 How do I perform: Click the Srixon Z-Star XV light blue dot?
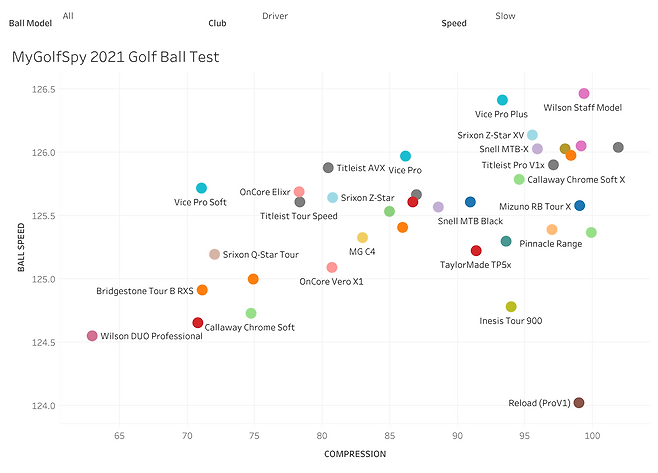point(532,135)
